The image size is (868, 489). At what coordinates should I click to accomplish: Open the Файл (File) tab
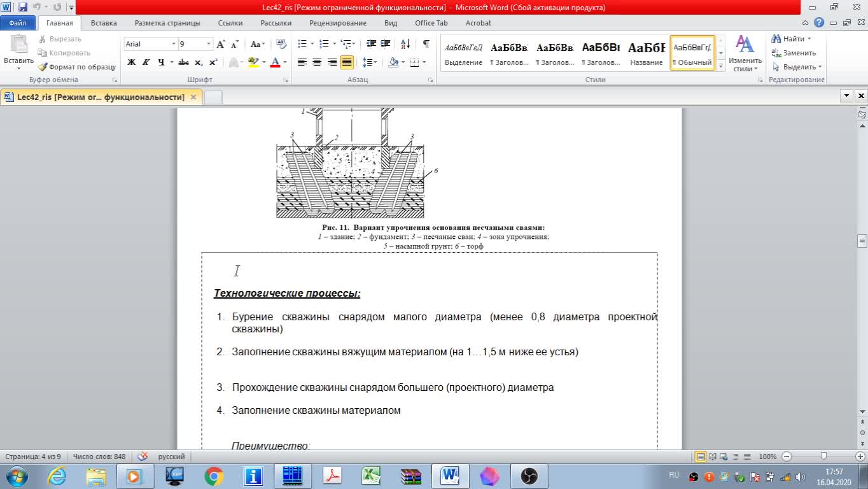[x=18, y=23]
